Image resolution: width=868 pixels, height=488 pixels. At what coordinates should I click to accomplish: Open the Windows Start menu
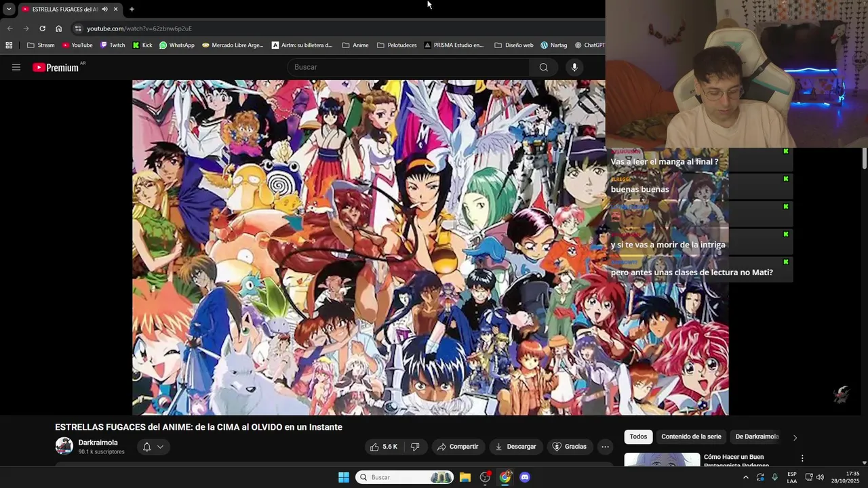tap(344, 477)
